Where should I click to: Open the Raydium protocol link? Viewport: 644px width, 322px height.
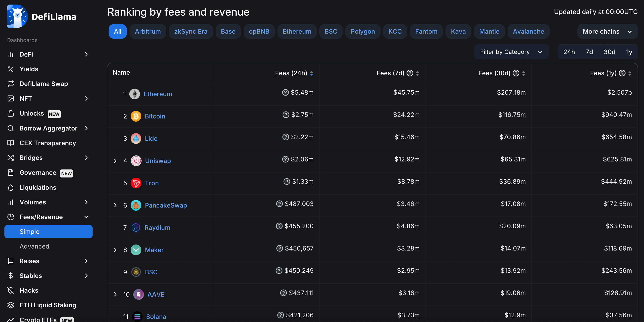tap(157, 228)
